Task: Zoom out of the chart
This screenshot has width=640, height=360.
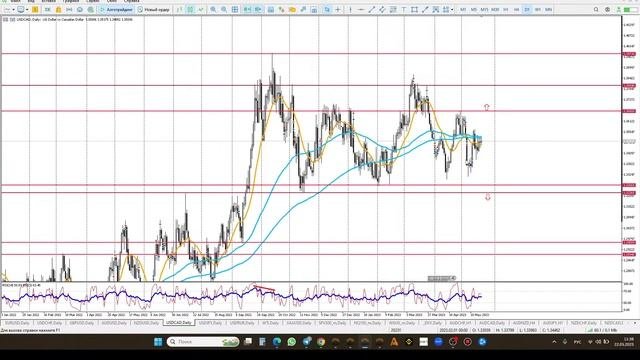Action: 224,9
